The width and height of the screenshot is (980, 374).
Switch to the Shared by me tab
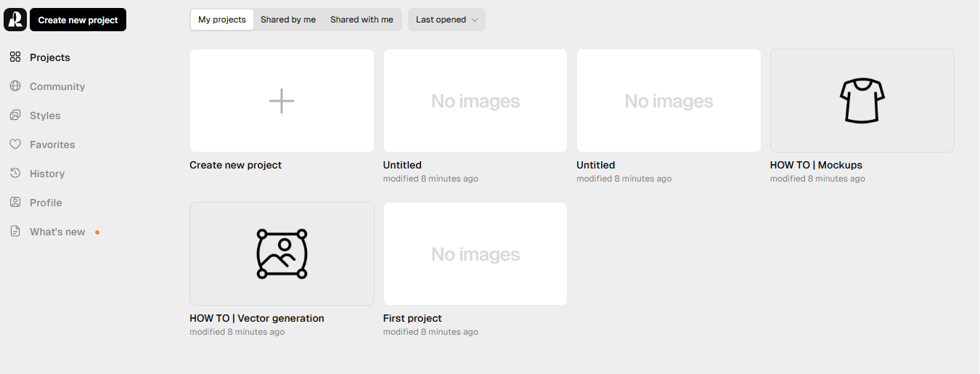(288, 20)
